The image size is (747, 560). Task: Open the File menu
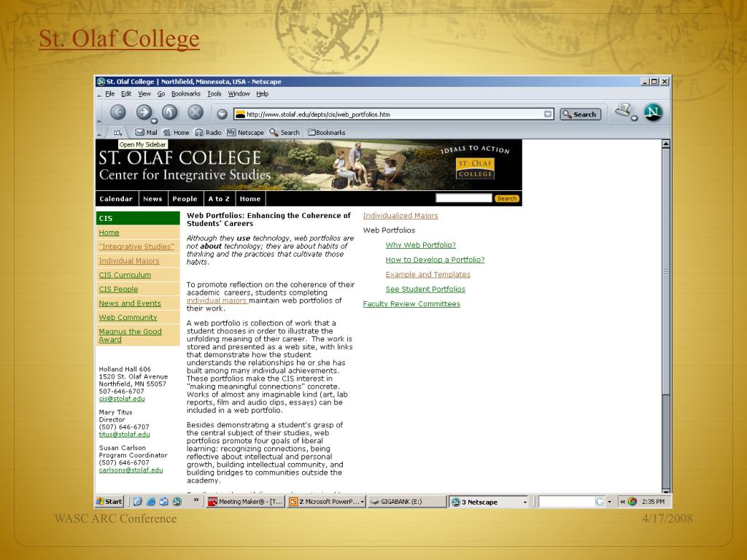click(x=110, y=94)
